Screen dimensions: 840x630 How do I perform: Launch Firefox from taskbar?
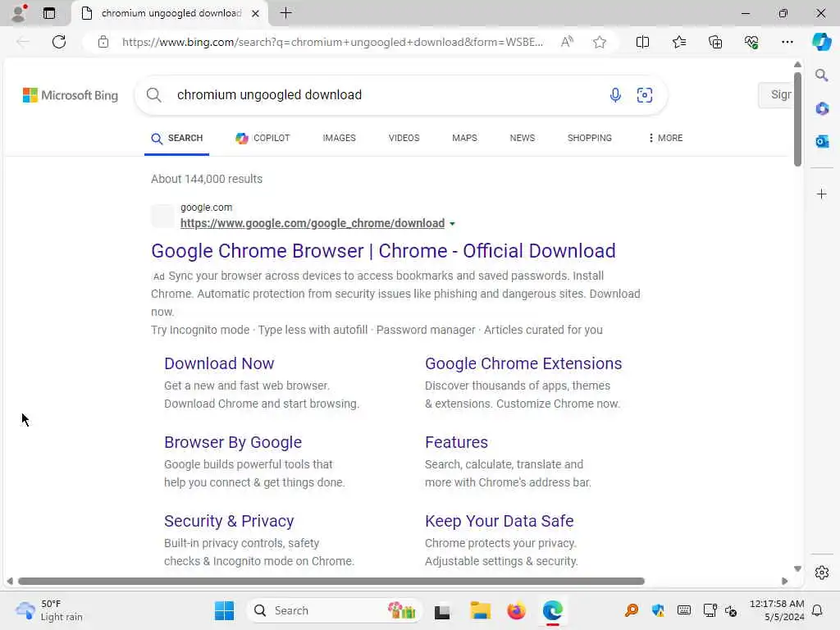(516, 610)
